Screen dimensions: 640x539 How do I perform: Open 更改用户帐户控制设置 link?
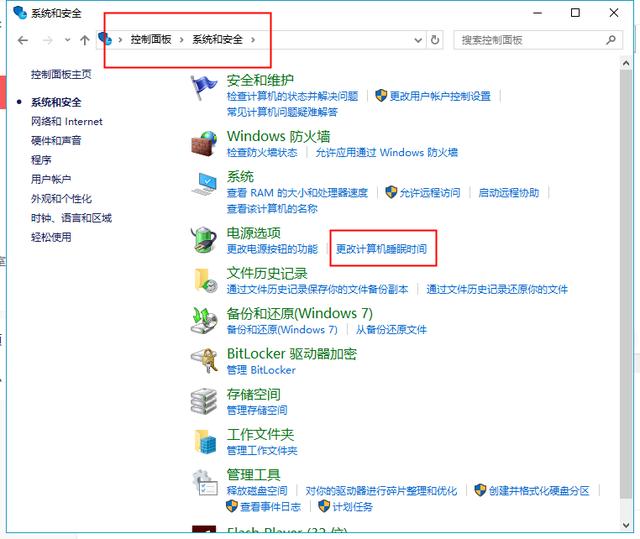[440, 96]
